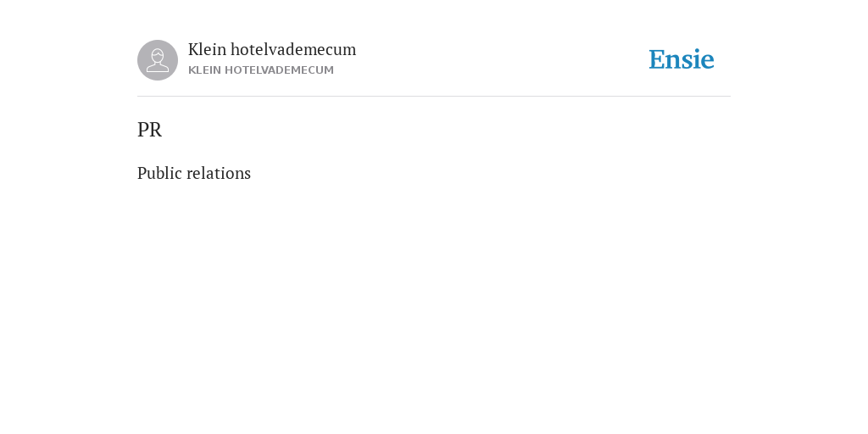Click 'HOTELVADEMECUM' in the gray subtitle
The width and height of the screenshot is (868, 434).
279,70
